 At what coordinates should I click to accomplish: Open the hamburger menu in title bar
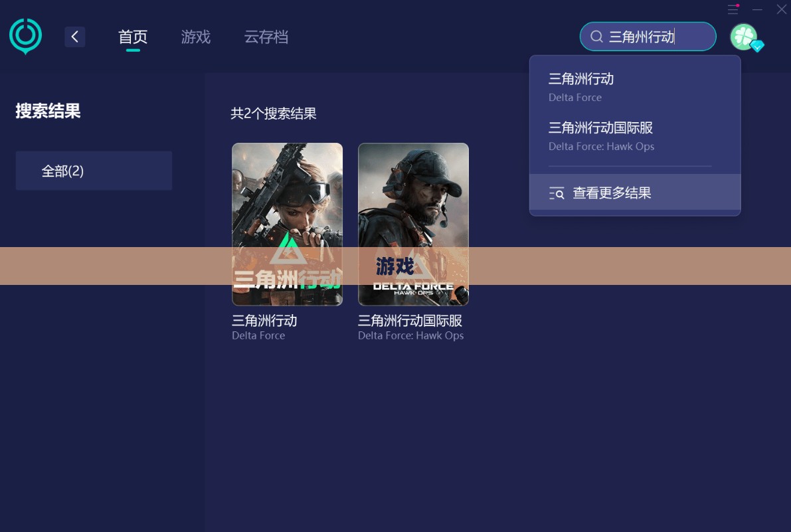coord(733,9)
